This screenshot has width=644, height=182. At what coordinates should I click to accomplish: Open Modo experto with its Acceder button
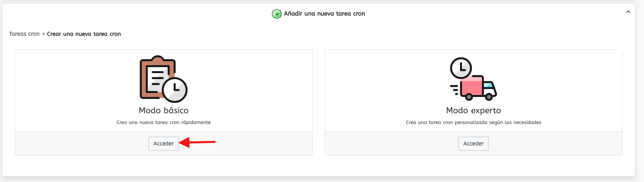(x=474, y=143)
